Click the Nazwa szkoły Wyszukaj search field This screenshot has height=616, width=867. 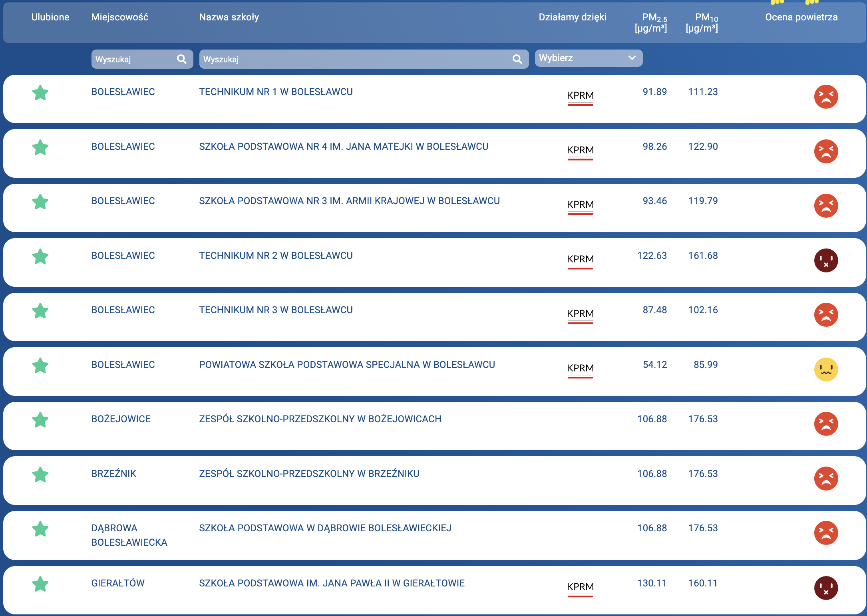click(x=364, y=59)
